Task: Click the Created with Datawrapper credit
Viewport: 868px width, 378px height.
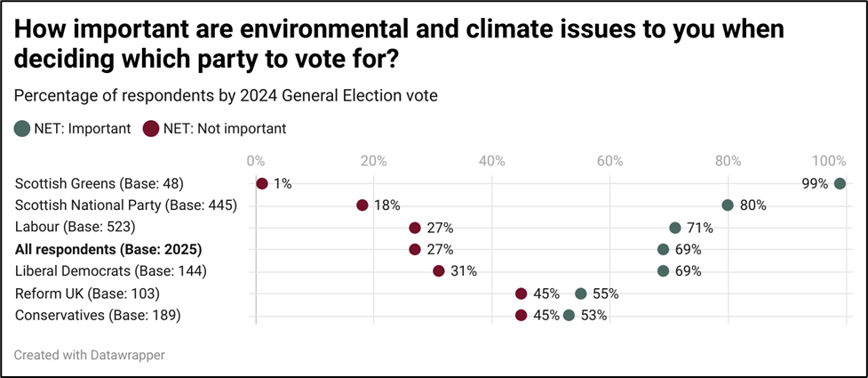Action: pyautogui.click(x=89, y=354)
